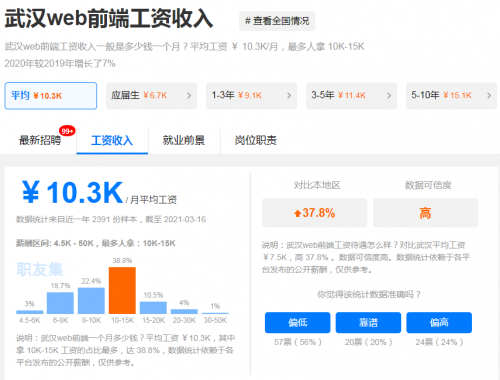The height and width of the screenshot is (380, 500).
Task: Select the 平均 ¥10.3K salary card
Action: [x=51, y=96]
